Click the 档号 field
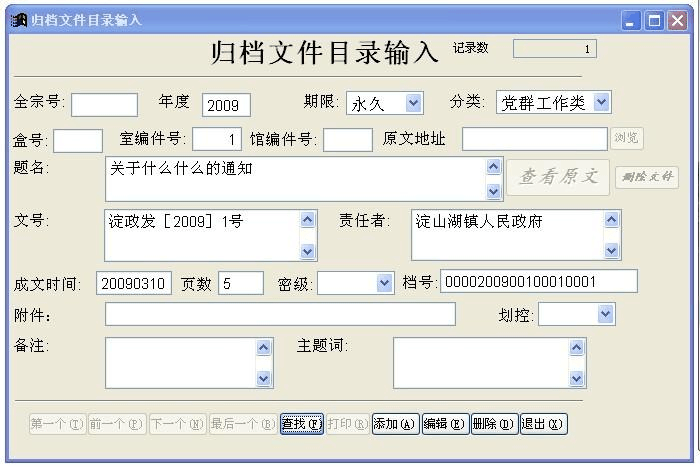 pos(539,281)
